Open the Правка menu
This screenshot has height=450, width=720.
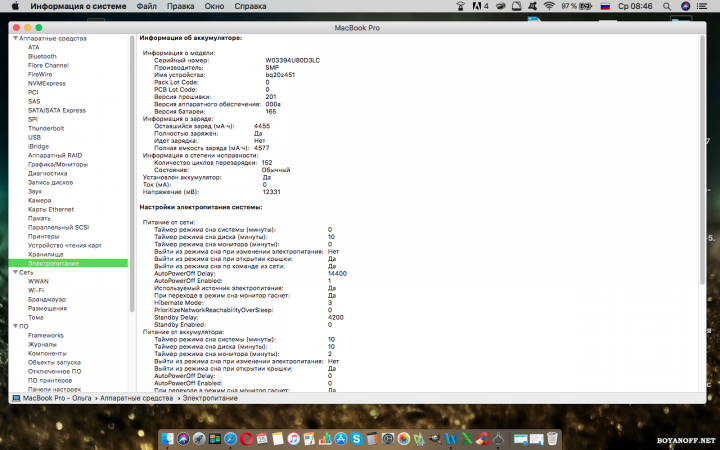click(x=180, y=6)
